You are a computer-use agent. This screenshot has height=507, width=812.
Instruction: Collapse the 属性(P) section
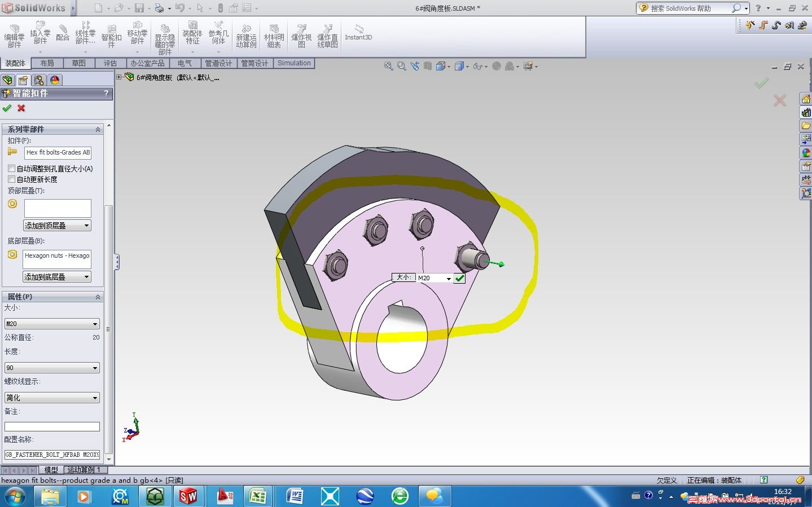[98, 297]
